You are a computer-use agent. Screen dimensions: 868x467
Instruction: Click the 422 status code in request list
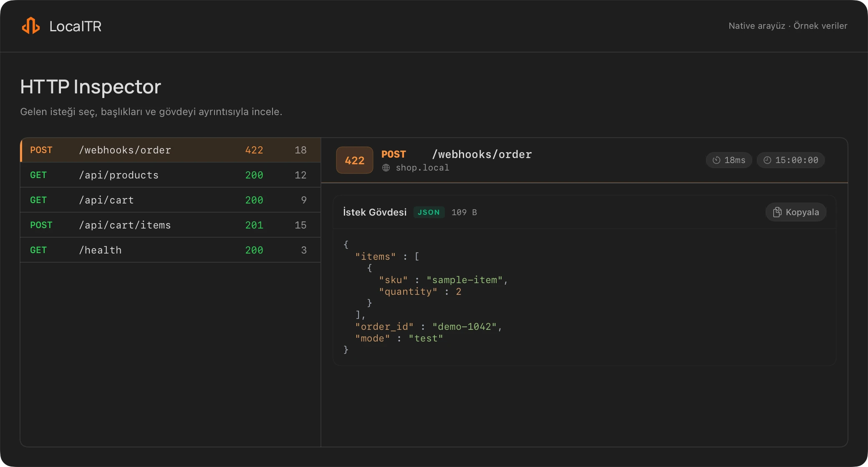click(x=254, y=150)
